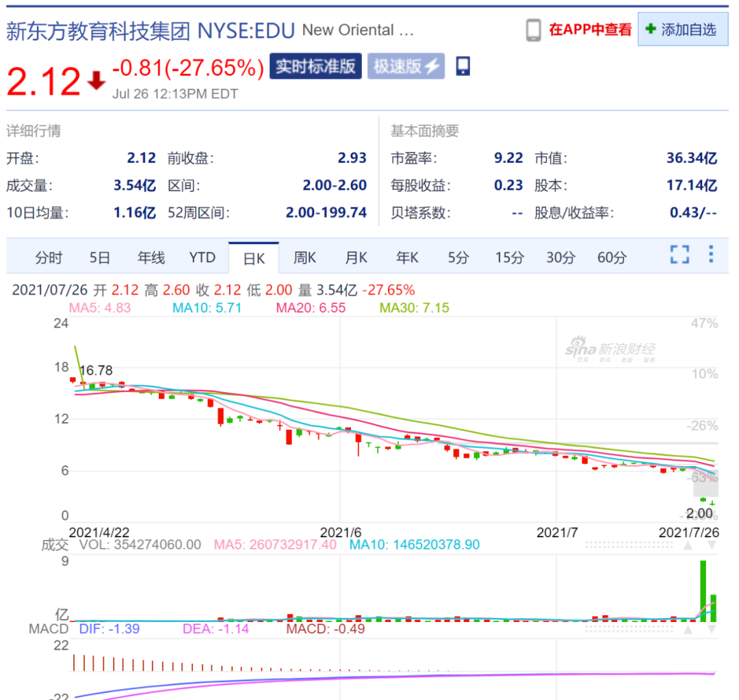Open the 年线 chart tab
The height and width of the screenshot is (700, 739).
tap(151, 258)
